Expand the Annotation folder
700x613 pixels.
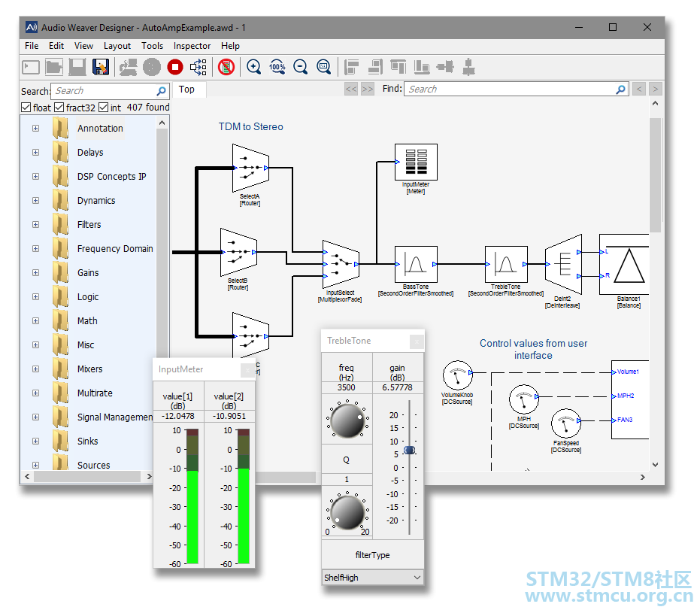click(x=36, y=129)
